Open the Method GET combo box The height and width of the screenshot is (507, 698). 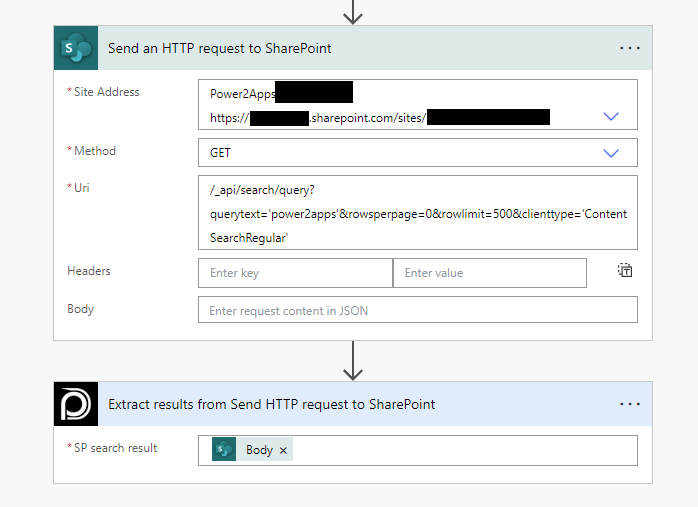(x=400, y=153)
